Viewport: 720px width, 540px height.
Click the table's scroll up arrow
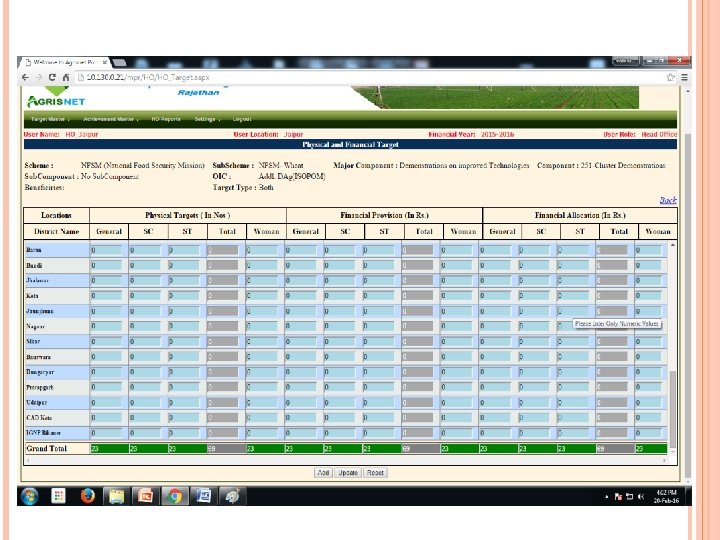(x=673, y=245)
